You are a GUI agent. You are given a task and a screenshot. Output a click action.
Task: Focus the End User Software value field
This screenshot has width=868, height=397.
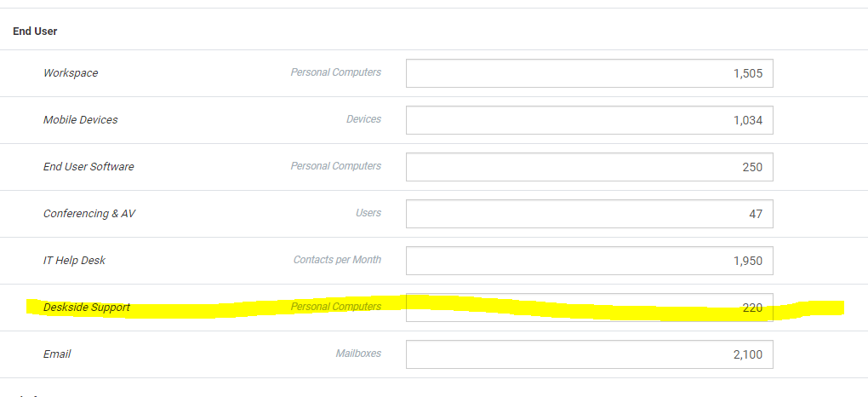coord(590,167)
